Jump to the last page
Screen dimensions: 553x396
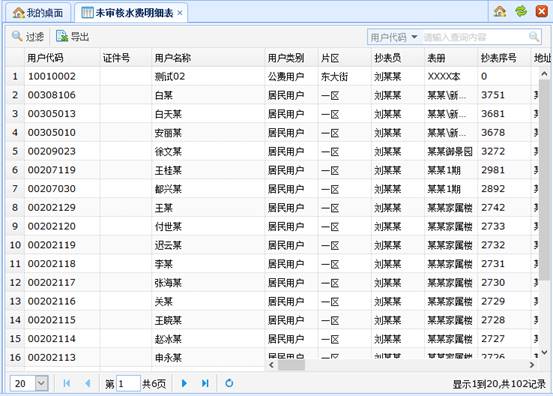[x=205, y=383]
